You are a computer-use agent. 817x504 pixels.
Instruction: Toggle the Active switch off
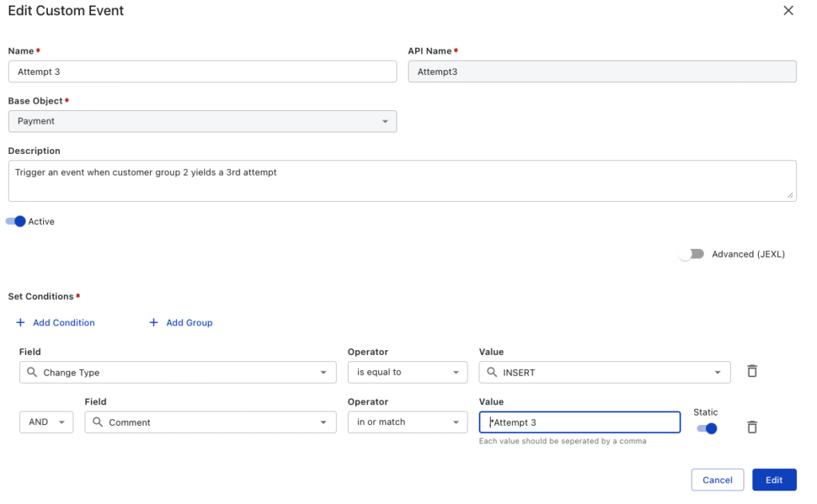[x=16, y=222]
